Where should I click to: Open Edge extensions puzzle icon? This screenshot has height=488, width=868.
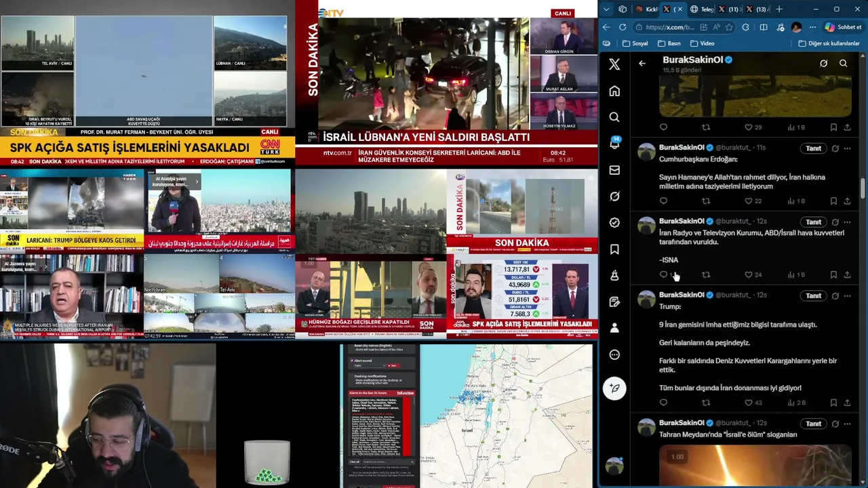point(746,27)
